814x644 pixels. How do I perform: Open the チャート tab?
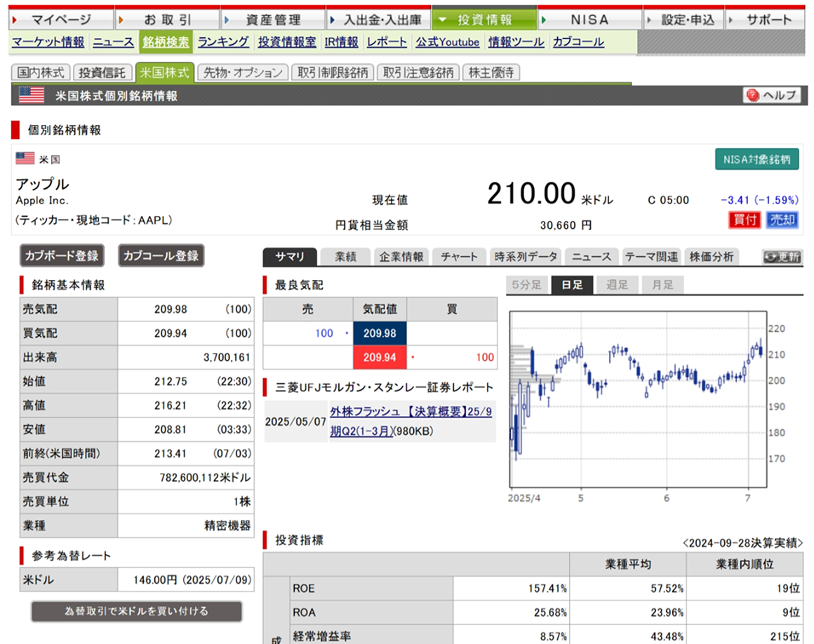tap(459, 256)
